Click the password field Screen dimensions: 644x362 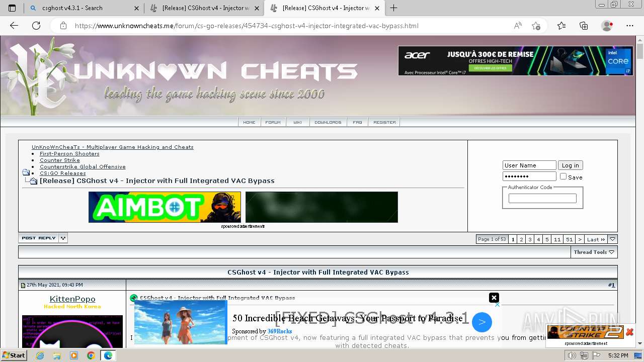click(529, 176)
